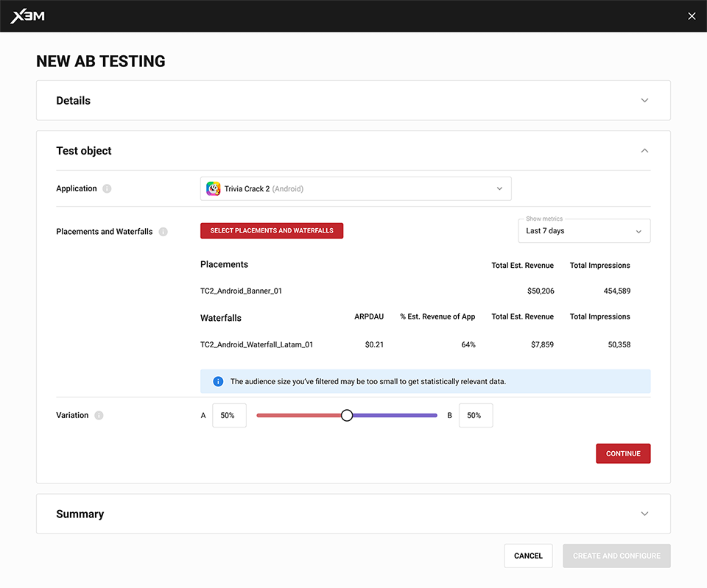Click the Placements Total Impressions header
The image size is (707, 588).
pyautogui.click(x=599, y=266)
